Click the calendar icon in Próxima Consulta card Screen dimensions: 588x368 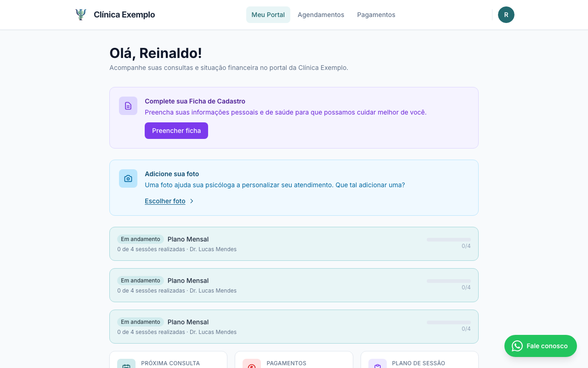[x=126, y=365]
